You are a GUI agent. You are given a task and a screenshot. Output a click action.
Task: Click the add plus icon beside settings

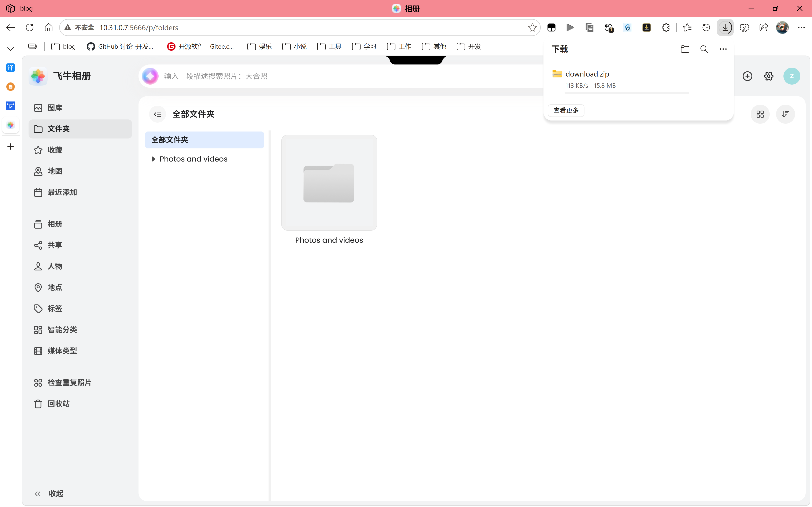(747, 76)
